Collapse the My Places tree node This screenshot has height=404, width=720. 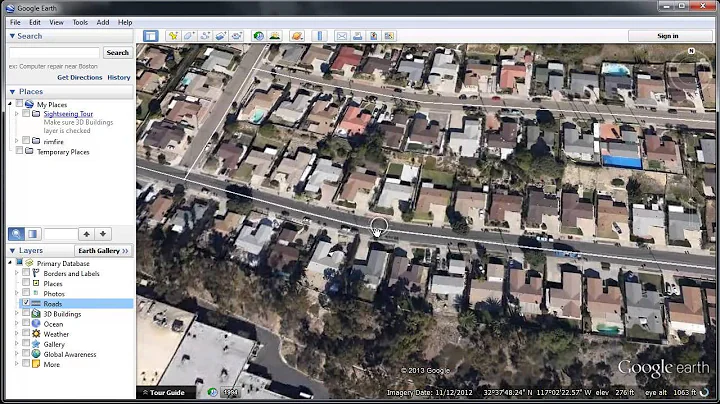(10, 104)
